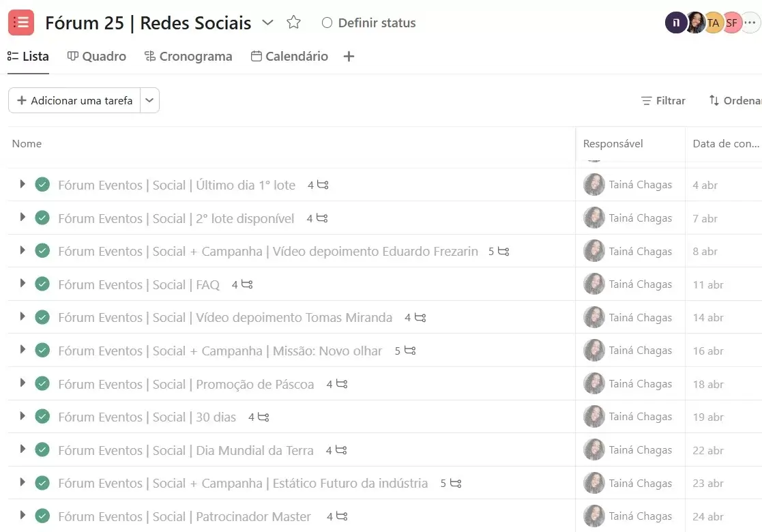762x532 pixels.
Task: Click the TA member avatar
Action: coord(713,23)
